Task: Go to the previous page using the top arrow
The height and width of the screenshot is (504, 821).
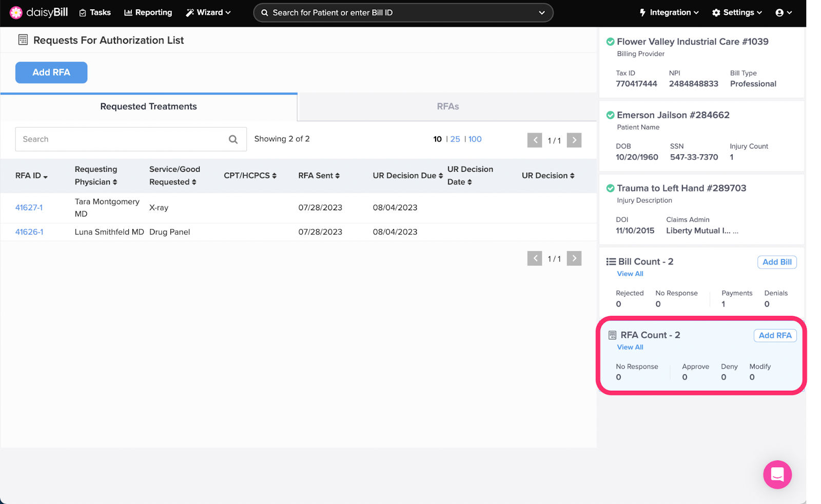Action: click(x=535, y=140)
